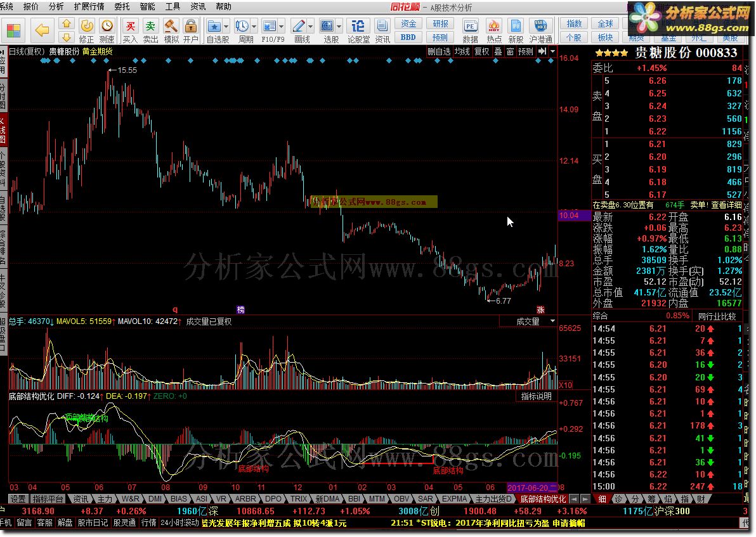Select the BIAS indicator tab

(x=178, y=499)
